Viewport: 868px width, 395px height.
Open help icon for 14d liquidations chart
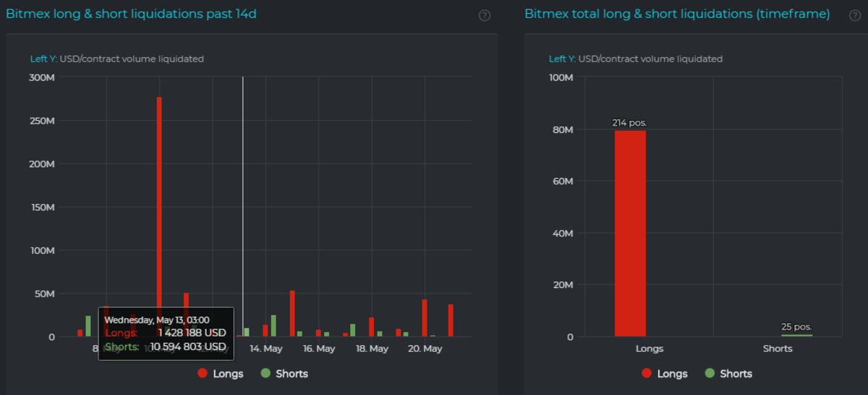point(485,15)
